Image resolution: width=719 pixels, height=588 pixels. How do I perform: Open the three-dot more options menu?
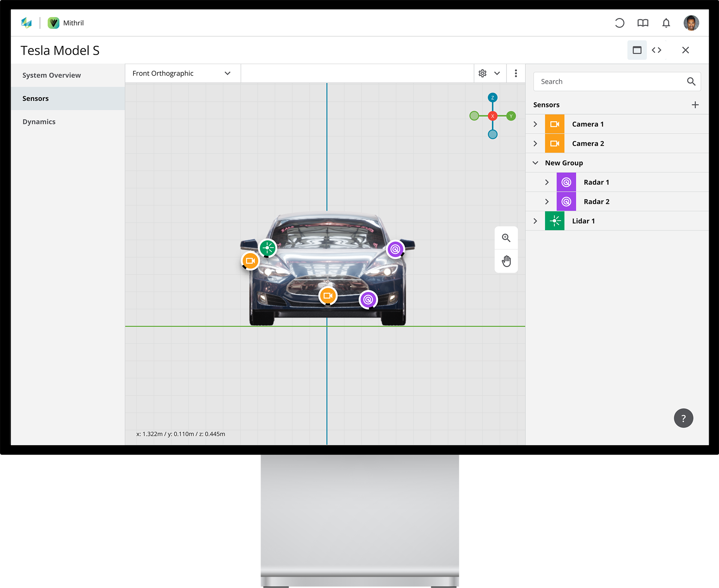[x=516, y=73]
